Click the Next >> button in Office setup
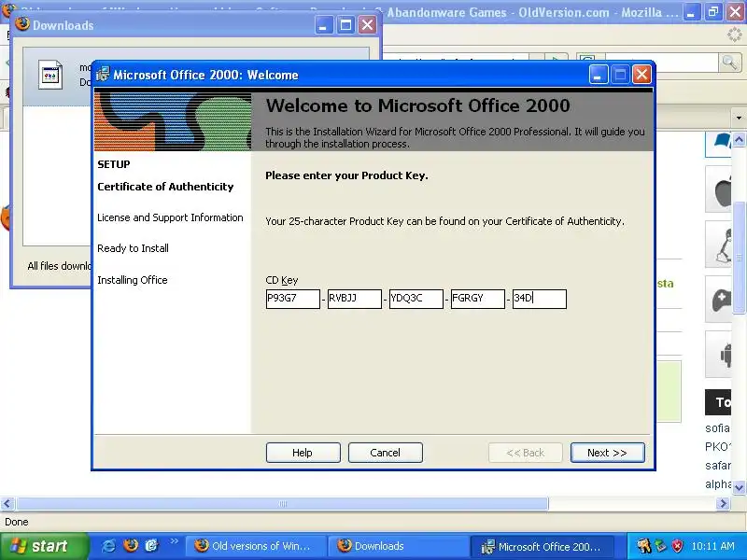747x560 pixels. (x=608, y=453)
